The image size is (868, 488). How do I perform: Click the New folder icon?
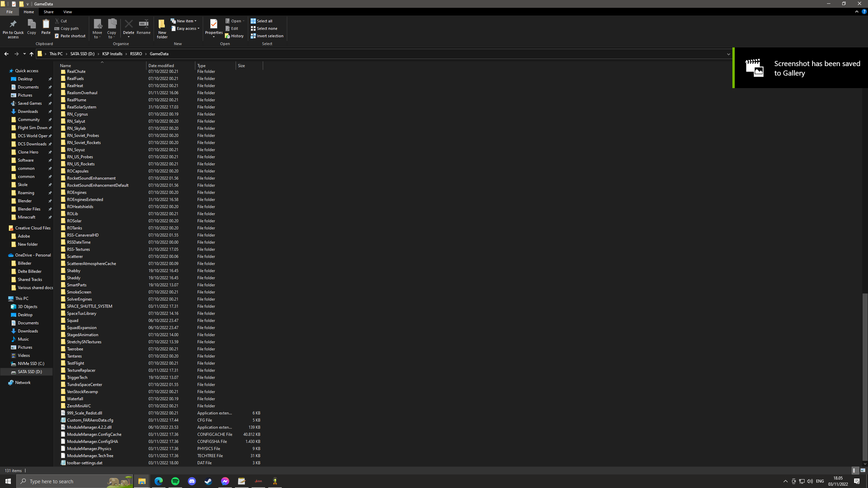(x=162, y=24)
